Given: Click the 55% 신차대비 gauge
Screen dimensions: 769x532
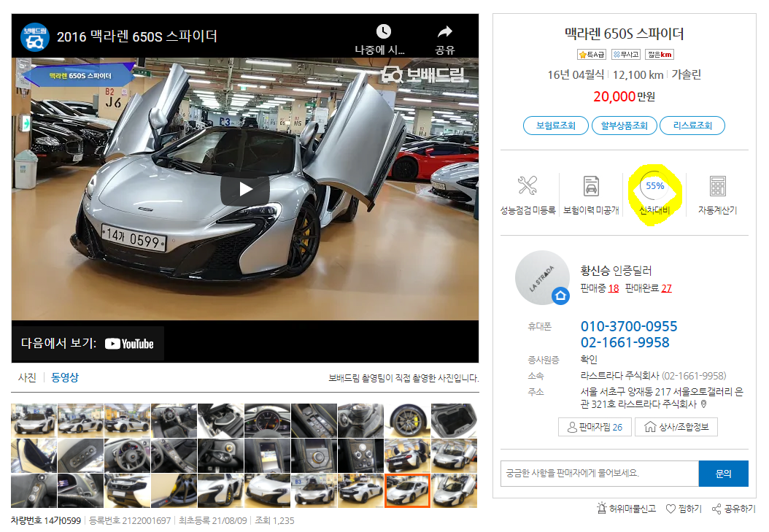Looking at the screenshot, I should tap(654, 186).
